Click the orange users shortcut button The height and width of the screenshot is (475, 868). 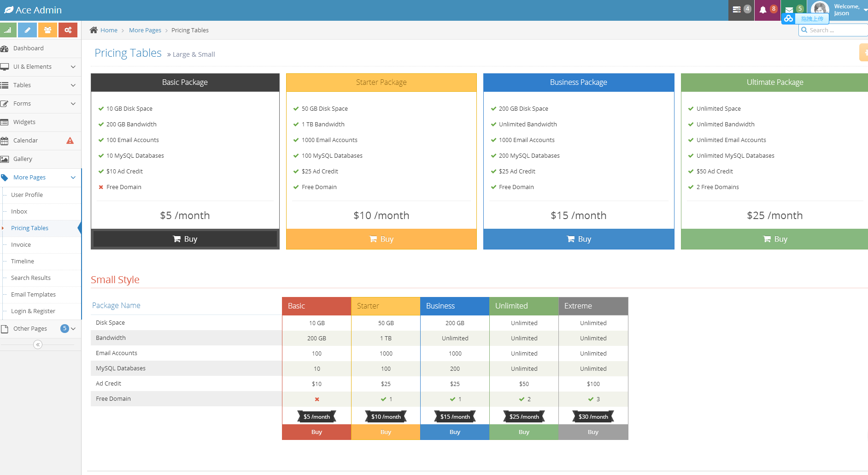click(x=47, y=30)
